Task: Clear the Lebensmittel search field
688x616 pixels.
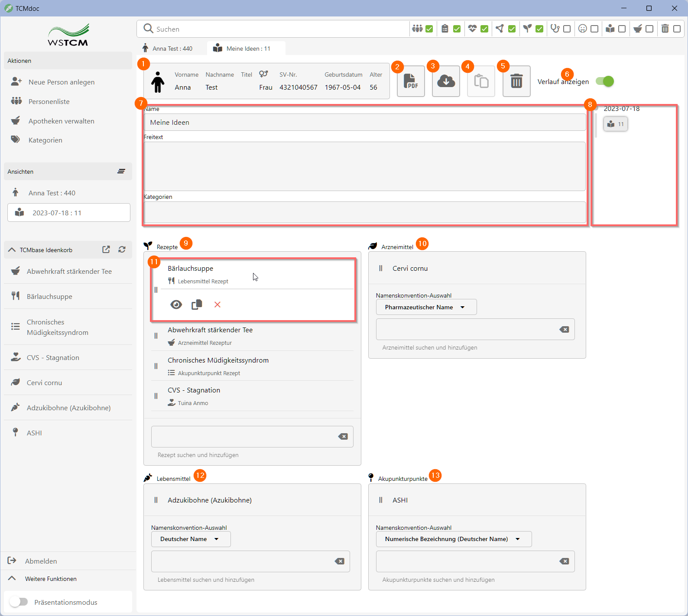Action: [339, 561]
